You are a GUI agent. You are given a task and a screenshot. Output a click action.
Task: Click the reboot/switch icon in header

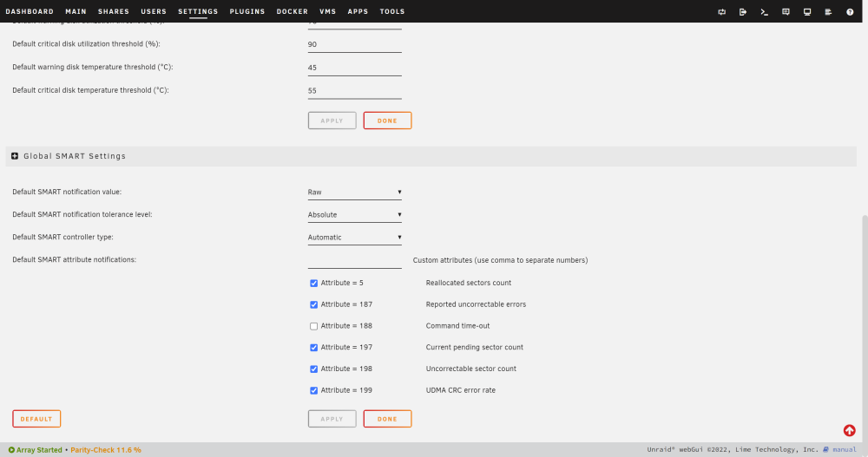pyautogui.click(x=722, y=11)
